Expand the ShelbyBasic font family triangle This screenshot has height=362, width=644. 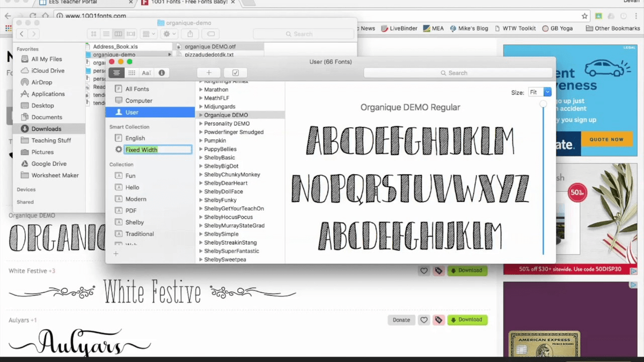[x=201, y=158]
